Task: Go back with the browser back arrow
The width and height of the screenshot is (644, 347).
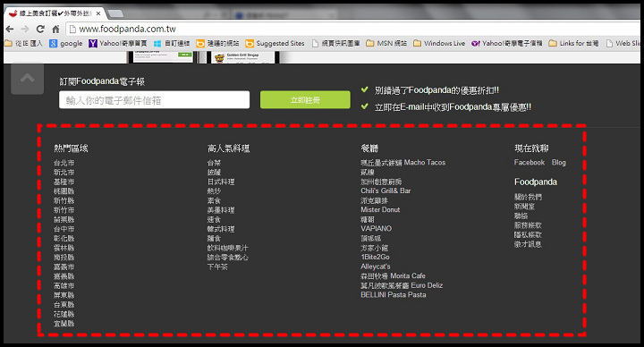Action: tap(10, 29)
